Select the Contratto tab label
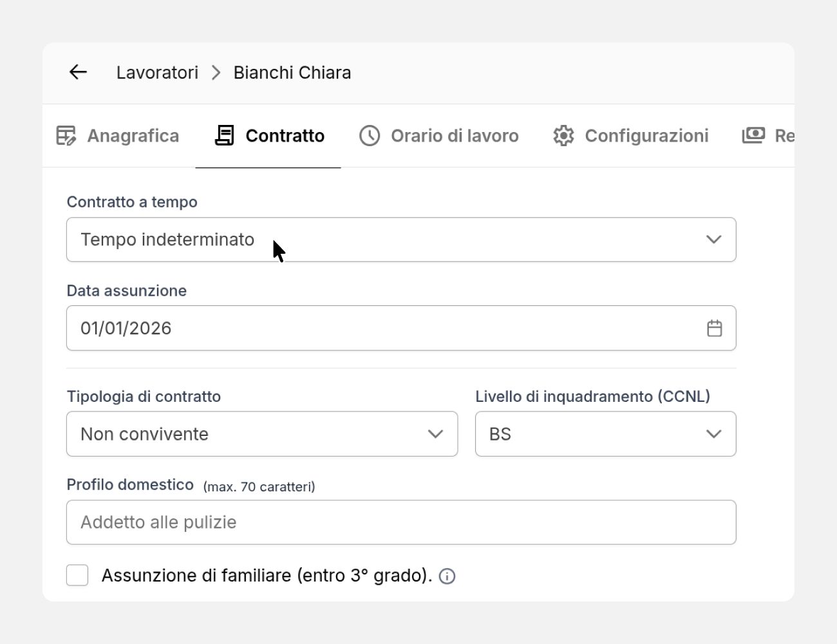Viewport: 837px width, 644px height. 285,136
